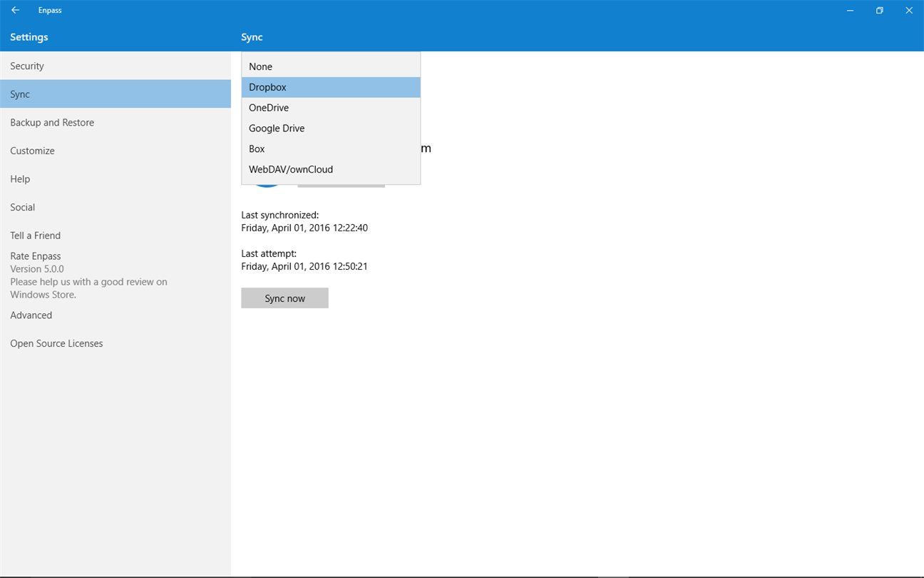The image size is (924, 578).
Task: Go to the Customize settings
Action: (115, 151)
